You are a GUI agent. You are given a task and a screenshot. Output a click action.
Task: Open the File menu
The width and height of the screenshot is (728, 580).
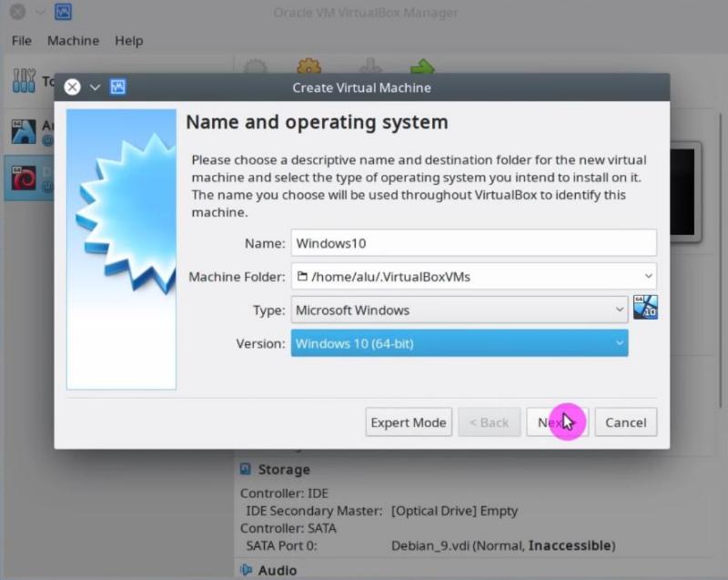click(21, 41)
